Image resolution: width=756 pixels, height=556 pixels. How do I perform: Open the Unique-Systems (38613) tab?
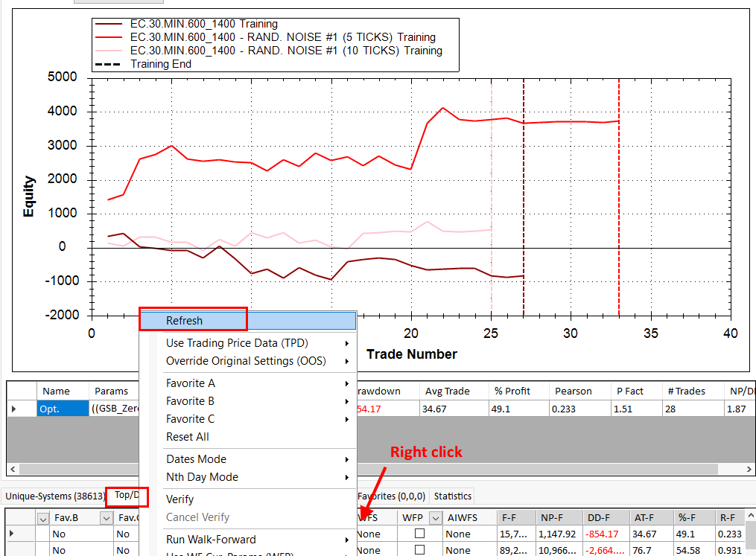52,496
